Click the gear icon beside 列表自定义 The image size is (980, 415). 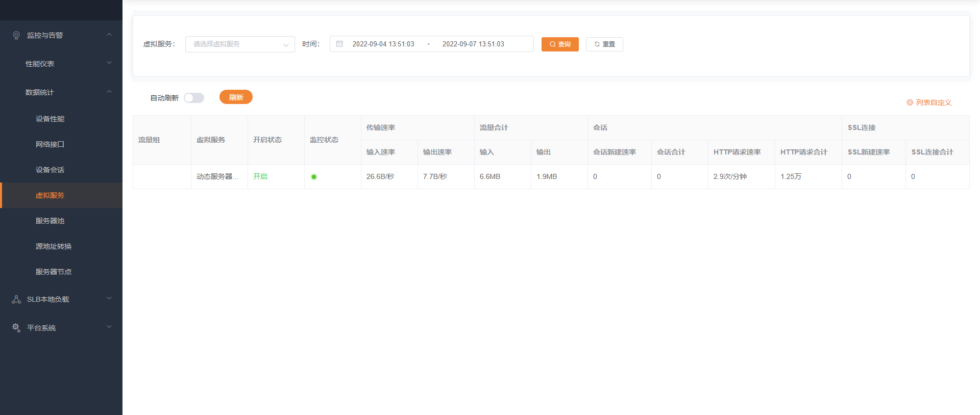point(910,102)
